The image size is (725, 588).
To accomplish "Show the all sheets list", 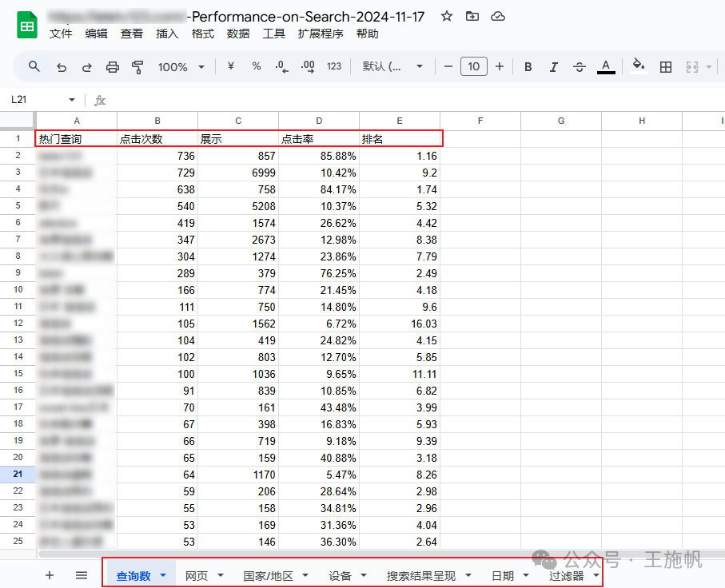I will coord(82,575).
